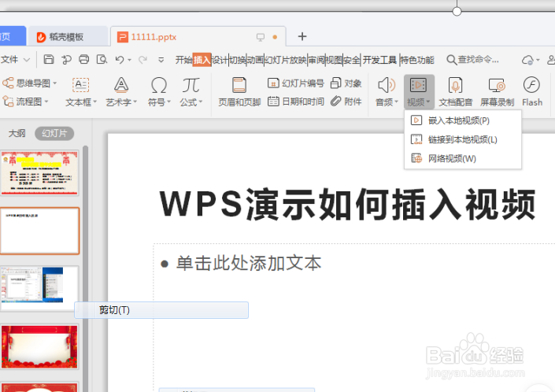Insert Date and Time (日期和时间)
Image resolution: width=555 pixels, height=392 pixels.
coord(296,102)
